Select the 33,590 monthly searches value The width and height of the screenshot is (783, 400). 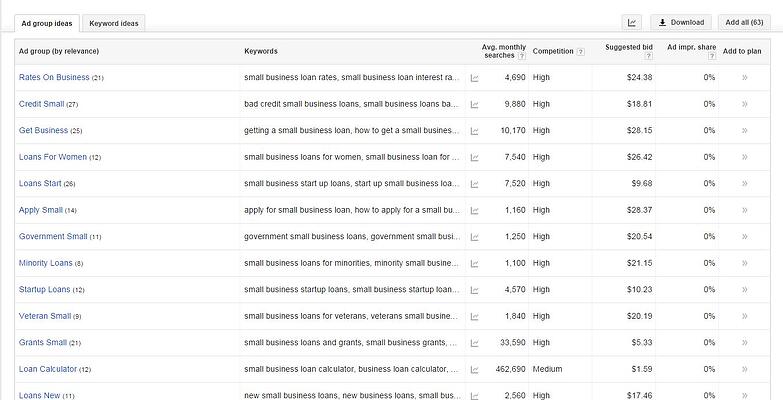[513, 342]
